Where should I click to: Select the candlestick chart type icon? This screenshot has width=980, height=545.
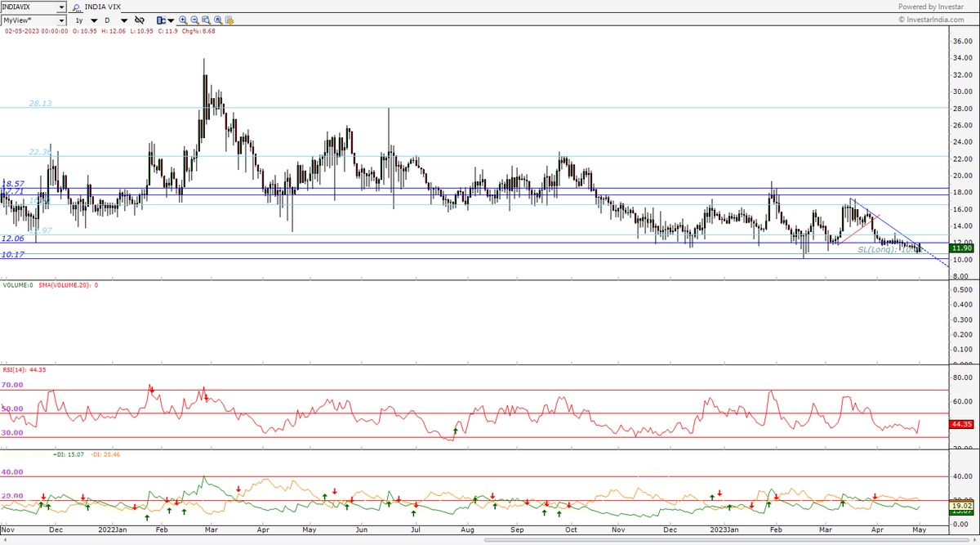161,19
